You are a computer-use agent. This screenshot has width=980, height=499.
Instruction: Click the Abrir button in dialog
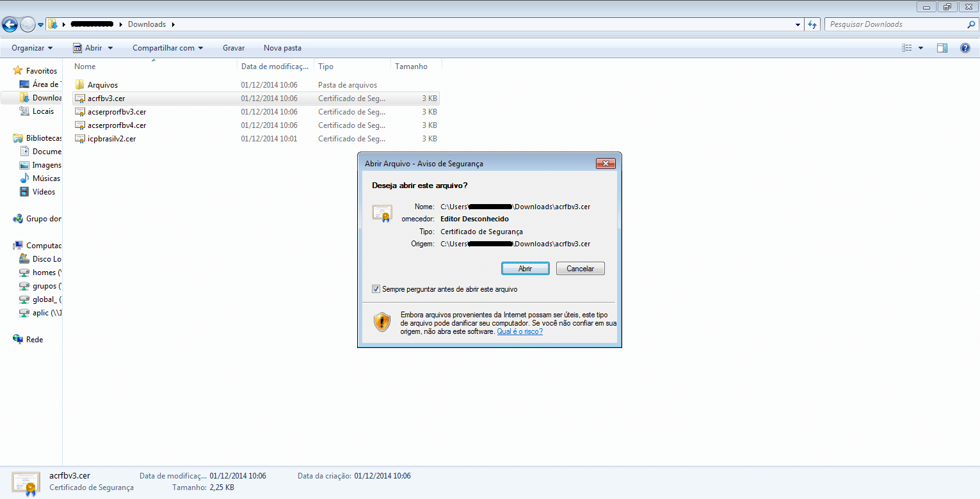[525, 269]
